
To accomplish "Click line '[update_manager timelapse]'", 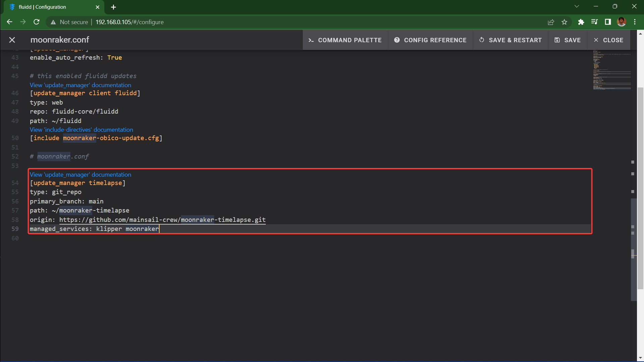I will point(77,183).
